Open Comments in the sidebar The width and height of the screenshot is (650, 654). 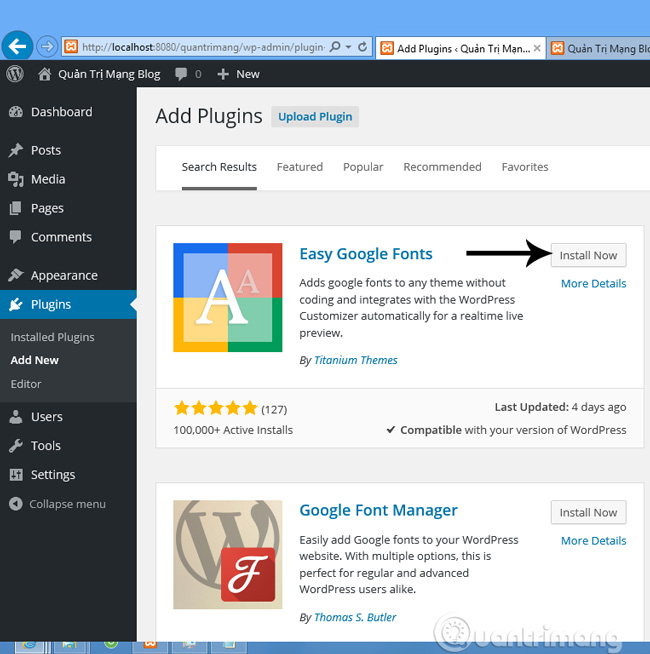[x=61, y=237]
